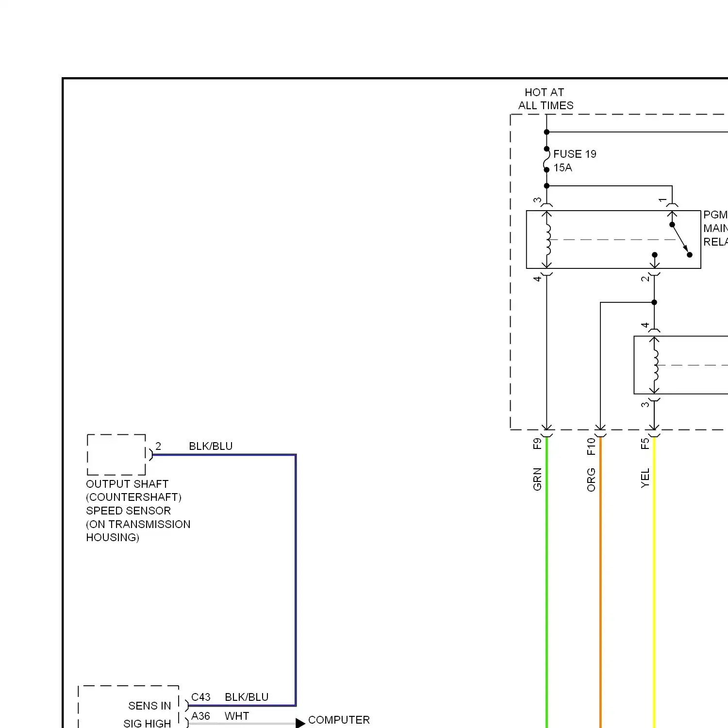
Task: Click the fuse symbol beside FUSE 19
Action: pos(546,159)
